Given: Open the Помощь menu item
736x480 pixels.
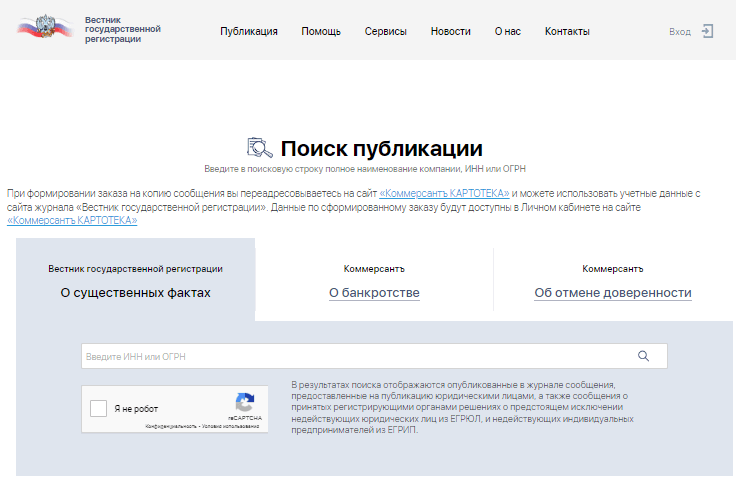Looking at the screenshot, I should 321,31.
